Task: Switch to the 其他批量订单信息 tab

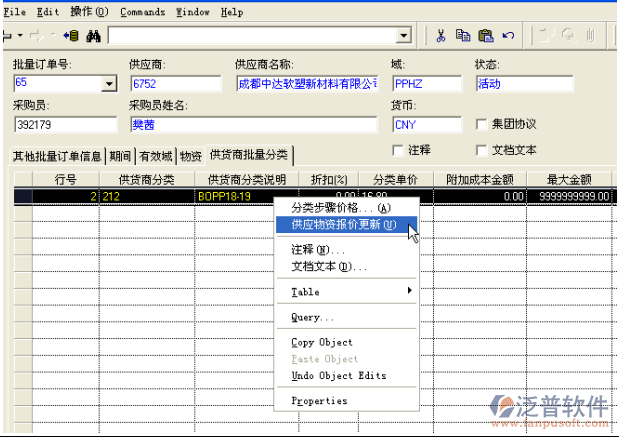Action: (57, 156)
